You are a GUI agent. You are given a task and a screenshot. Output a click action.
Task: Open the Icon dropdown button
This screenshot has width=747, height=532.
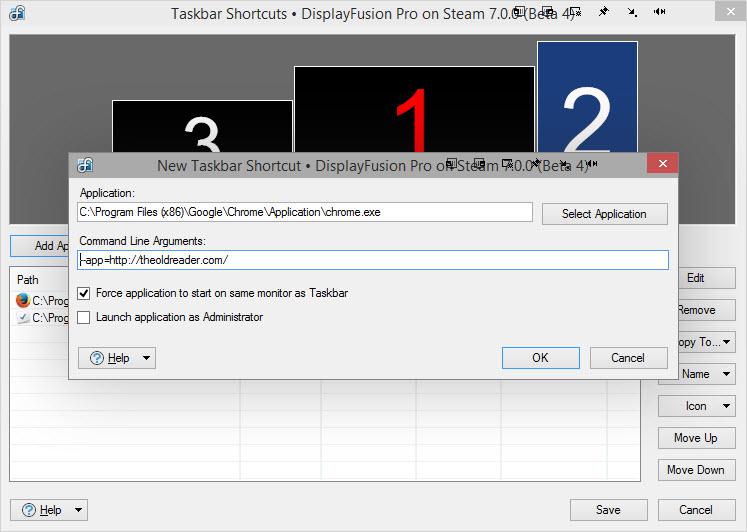point(697,406)
